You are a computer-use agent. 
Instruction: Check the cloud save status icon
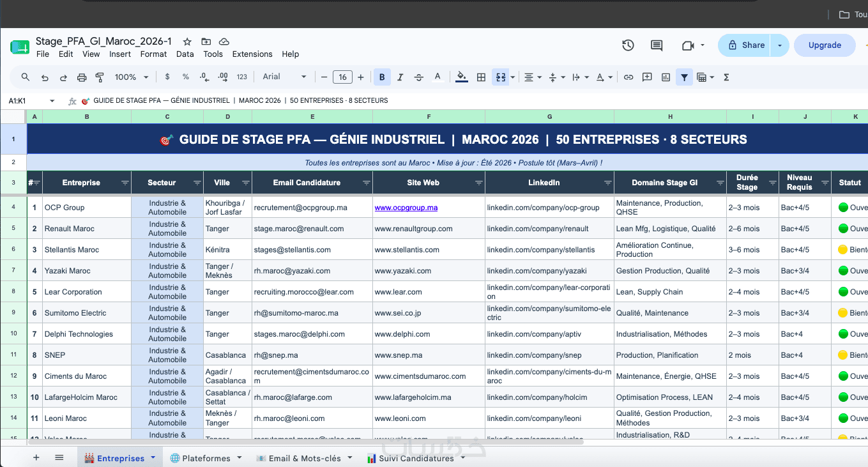point(224,42)
